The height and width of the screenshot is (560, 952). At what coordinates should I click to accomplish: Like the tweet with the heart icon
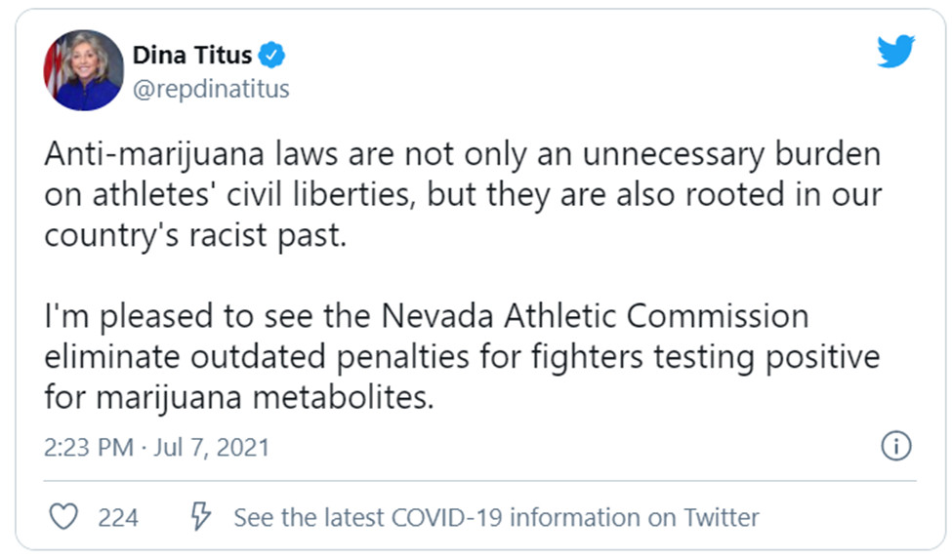click(x=63, y=517)
